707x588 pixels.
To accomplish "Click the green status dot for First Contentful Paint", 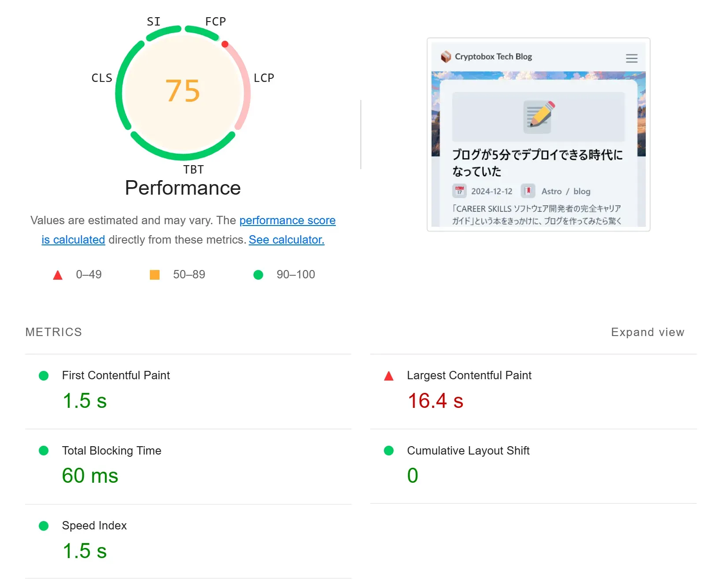I will [x=44, y=376].
